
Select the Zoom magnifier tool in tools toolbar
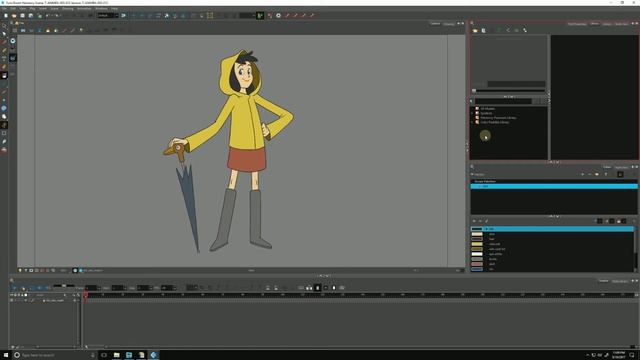coord(4,26)
